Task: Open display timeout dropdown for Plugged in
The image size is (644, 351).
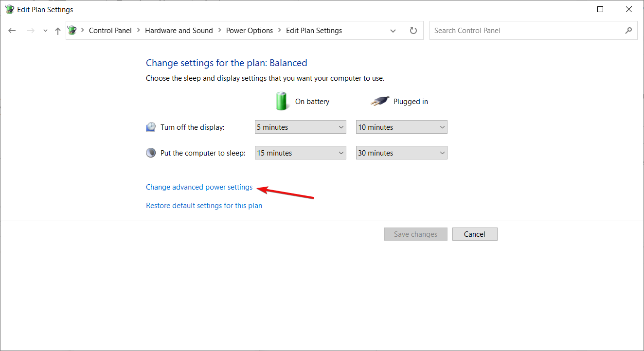Action: (x=401, y=127)
